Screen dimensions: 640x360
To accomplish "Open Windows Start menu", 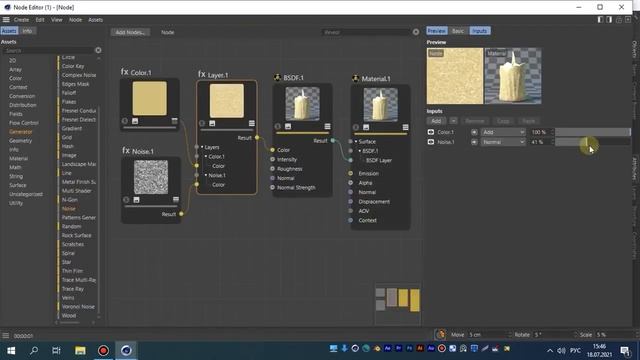I will coord(11,350).
